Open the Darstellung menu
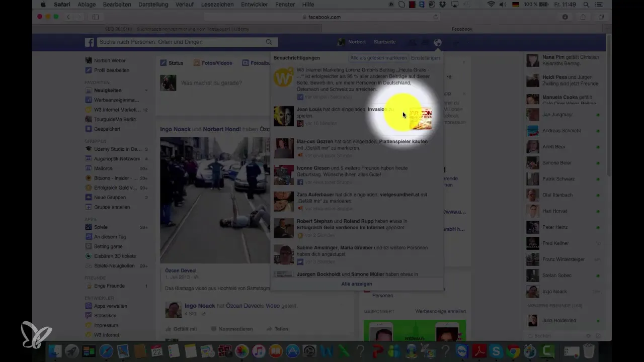This screenshot has height=362, width=644. (x=154, y=5)
